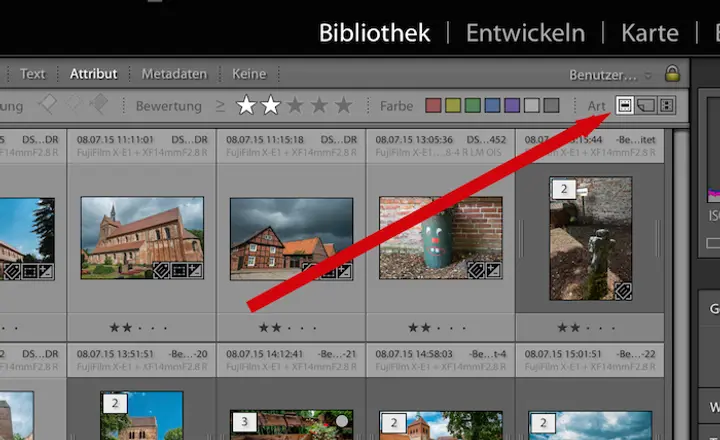Filter by purple color label
The height and width of the screenshot is (440, 720).
tap(512, 105)
